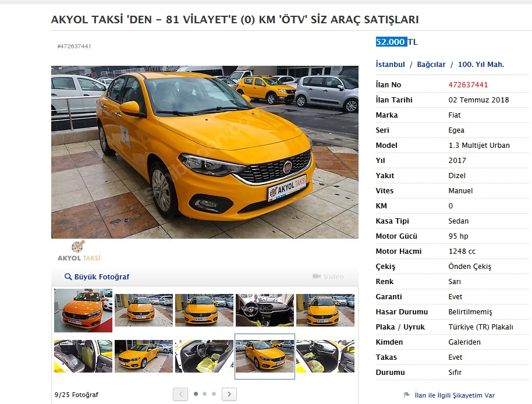The image size is (532, 404).
Task: Select the second gallery page dot
Action: click(205, 394)
